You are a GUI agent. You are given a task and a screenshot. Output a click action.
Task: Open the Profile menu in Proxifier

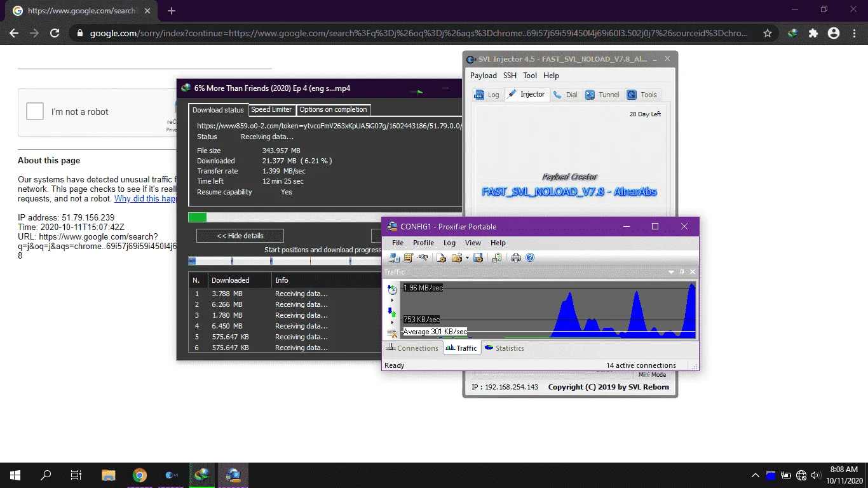[423, 243]
